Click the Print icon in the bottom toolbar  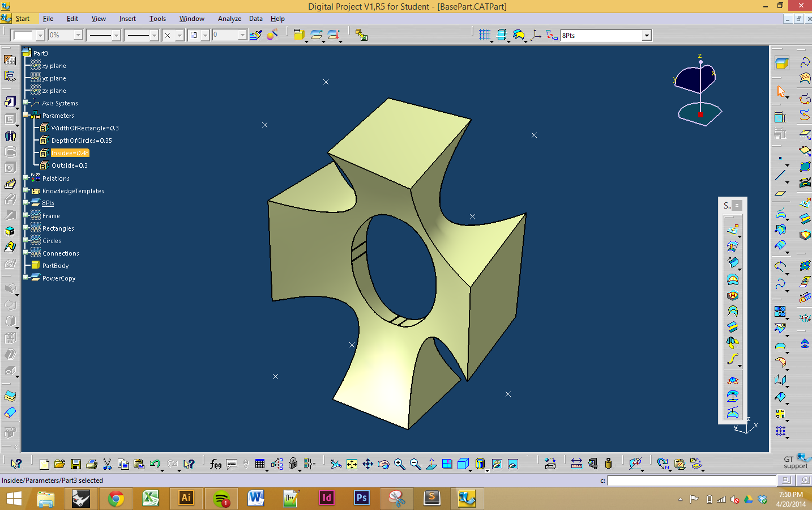[91, 464]
